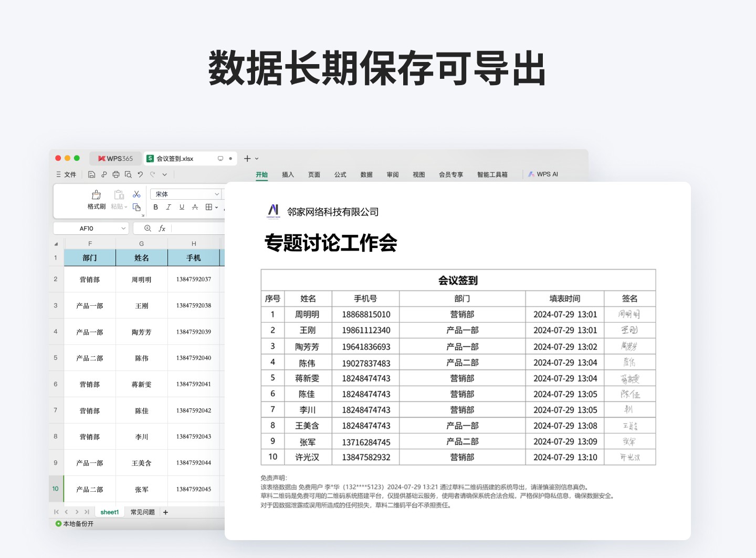Select the Cut (scissors) tool
756x558 pixels.
pyautogui.click(x=136, y=195)
